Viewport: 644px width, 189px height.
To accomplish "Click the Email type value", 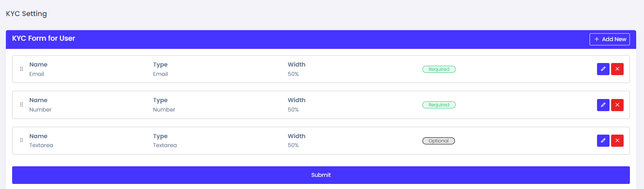I will 161,74.
